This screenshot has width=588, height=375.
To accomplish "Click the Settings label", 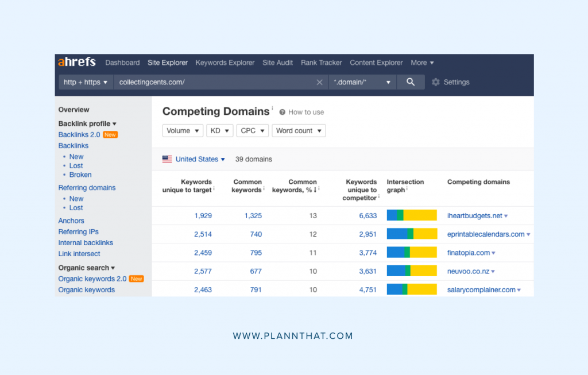I will (457, 82).
